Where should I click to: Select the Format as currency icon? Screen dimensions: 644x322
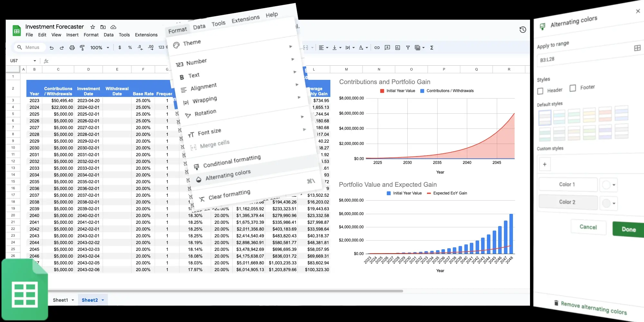click(120, 47)
